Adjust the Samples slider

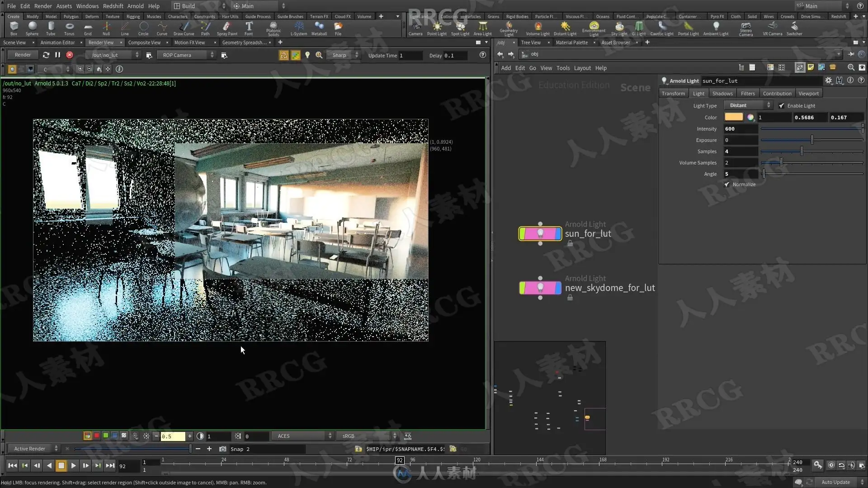point(811,151)
